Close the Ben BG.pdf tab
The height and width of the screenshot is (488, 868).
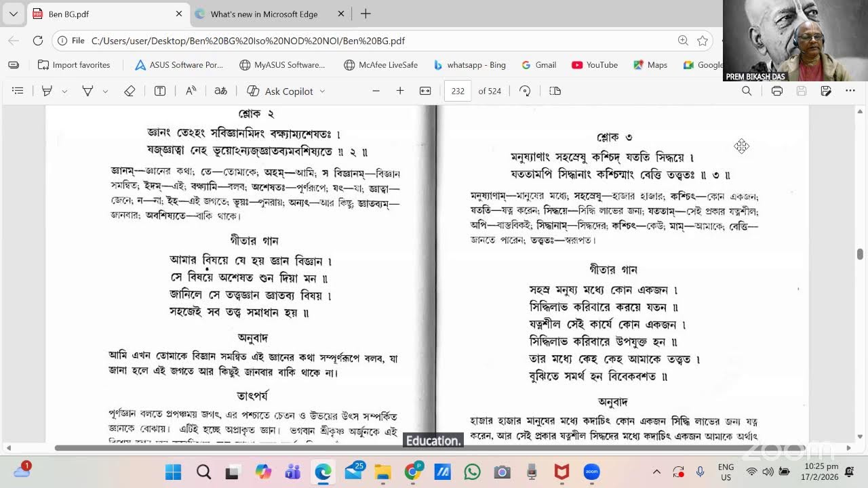[179, 14]
